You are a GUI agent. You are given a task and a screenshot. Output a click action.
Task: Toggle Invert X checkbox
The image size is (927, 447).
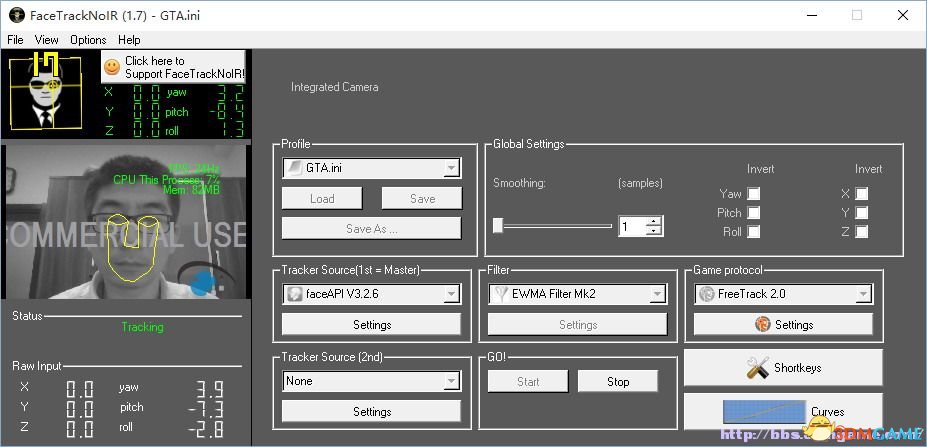pos(862,193)
